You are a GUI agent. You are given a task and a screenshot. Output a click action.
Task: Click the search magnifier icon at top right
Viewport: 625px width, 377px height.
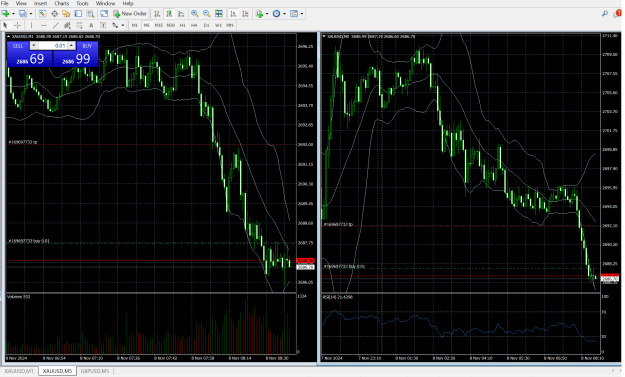click(x=605, y=14)
